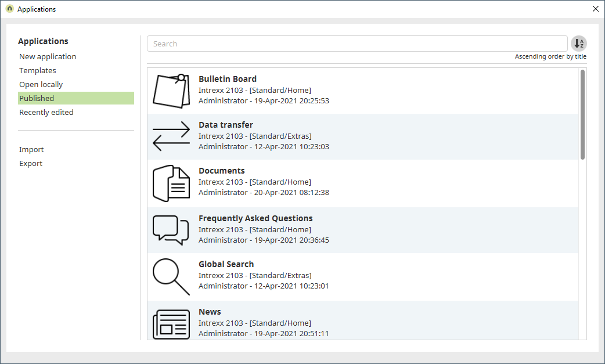
Task: Toggle the A-Z sort order button
Action: coord(578,44)
